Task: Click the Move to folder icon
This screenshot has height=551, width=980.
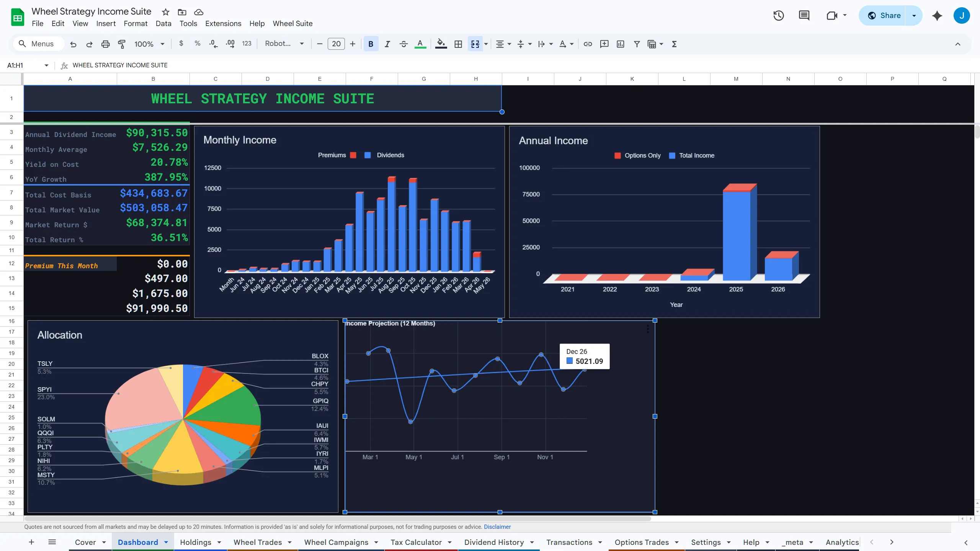Action: pyautogui.click(x=182, y=12)
